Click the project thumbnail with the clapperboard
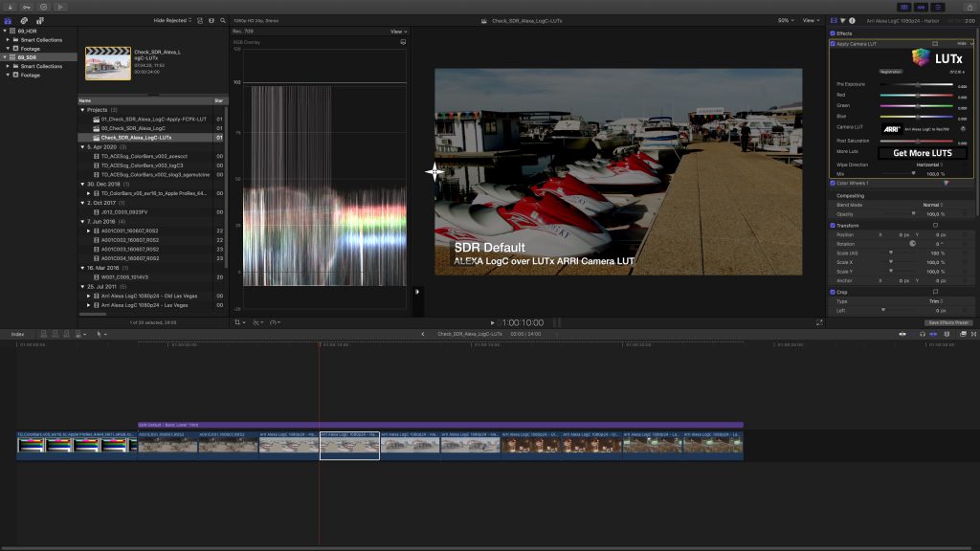This screenshot has height=551, width=980. 108,63
